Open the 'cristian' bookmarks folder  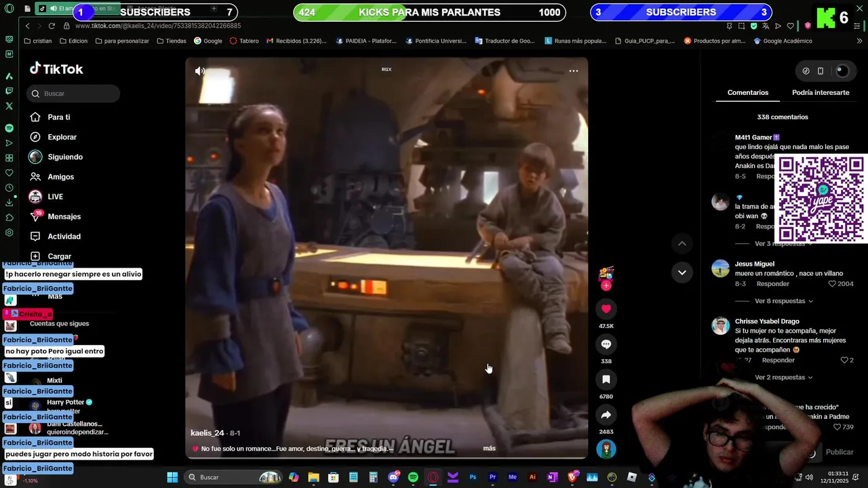pyautogui.click(x=37, y=41)
